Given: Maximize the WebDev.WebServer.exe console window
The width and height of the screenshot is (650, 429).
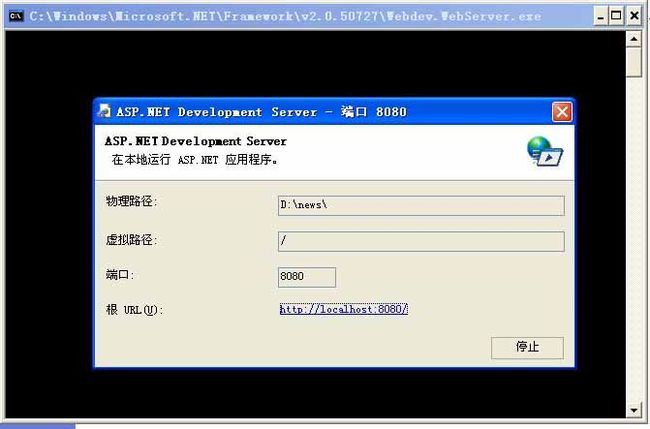Looking at the screenshot, I should (616, 16).
